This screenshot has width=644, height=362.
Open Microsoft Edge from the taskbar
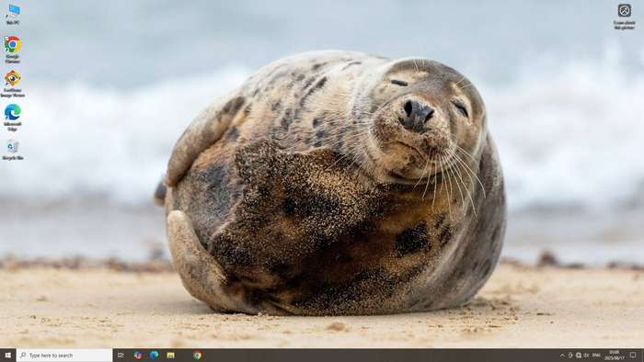click(x=154, y=355)
